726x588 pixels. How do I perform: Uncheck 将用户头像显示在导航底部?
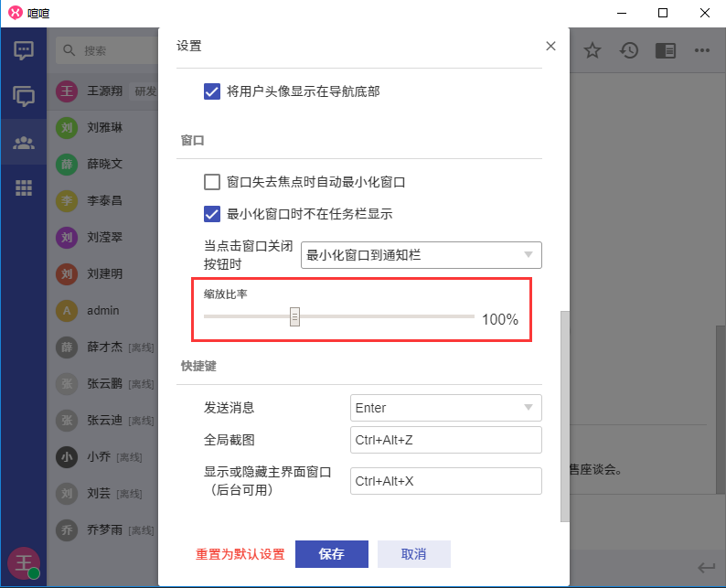tap(212, 91)
